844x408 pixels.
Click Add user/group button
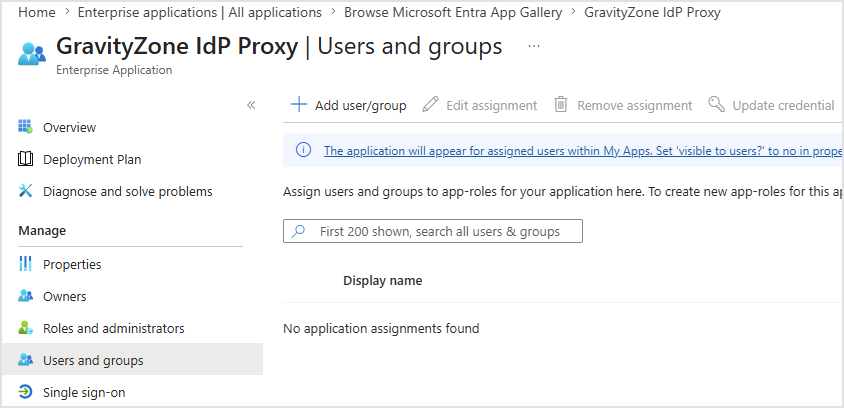point(349,105)
